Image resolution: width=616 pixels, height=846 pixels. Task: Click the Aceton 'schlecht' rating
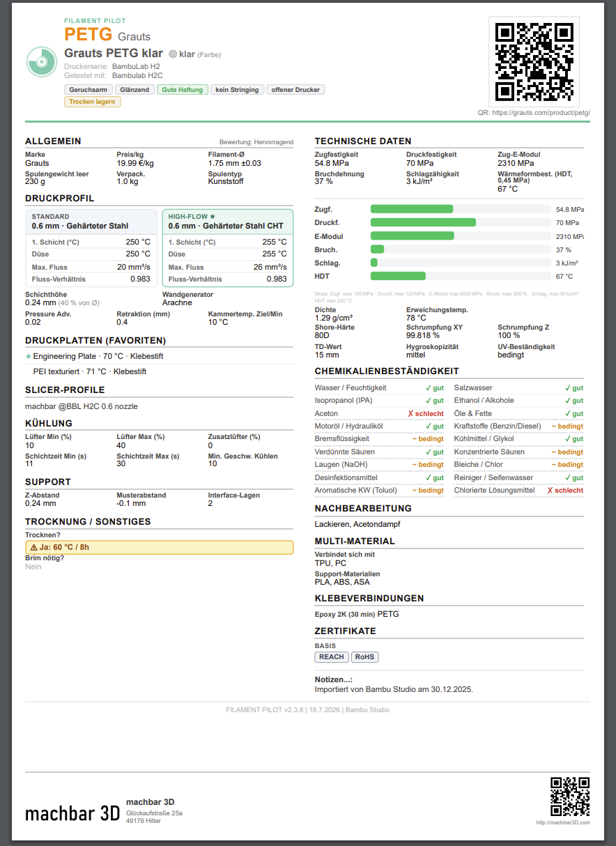tap(425, 413)
